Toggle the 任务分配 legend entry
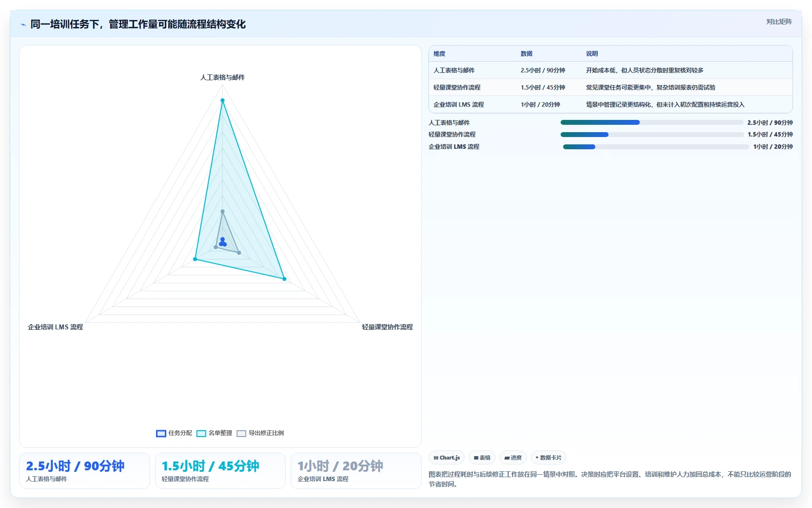Image resolution: width=812 pixels, height=508 pixels. pos(174,433)
